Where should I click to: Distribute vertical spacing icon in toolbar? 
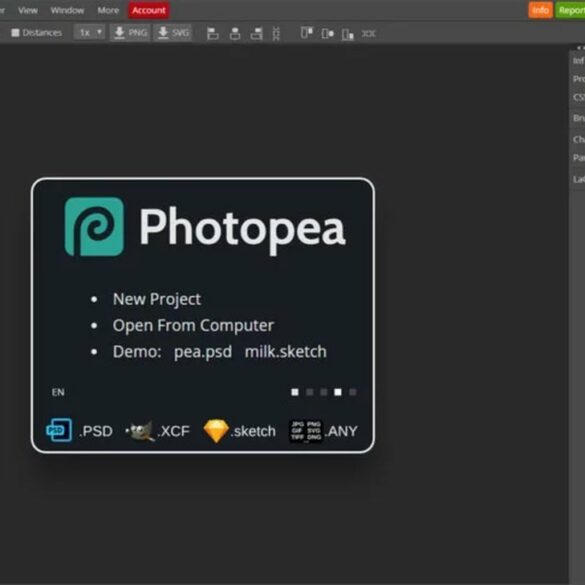point(276,34)
